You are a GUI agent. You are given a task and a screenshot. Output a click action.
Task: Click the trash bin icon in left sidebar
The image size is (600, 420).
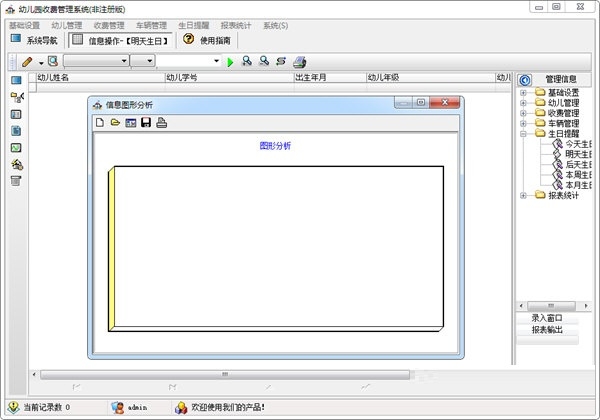pyautogui.click(x=16, y=181)
